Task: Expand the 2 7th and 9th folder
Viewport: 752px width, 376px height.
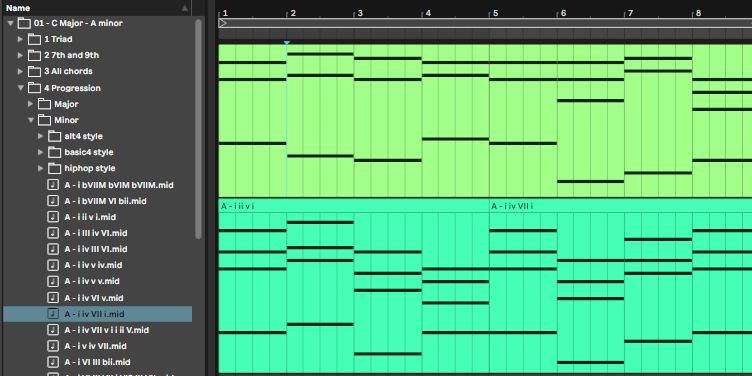Action: click(20, 55)
